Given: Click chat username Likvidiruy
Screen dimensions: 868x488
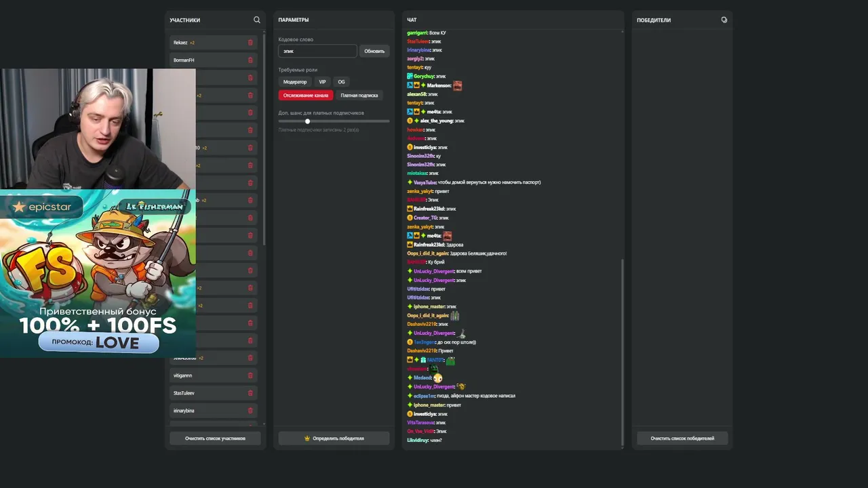Looking at the screenshot, I should (x=417, y=441).
